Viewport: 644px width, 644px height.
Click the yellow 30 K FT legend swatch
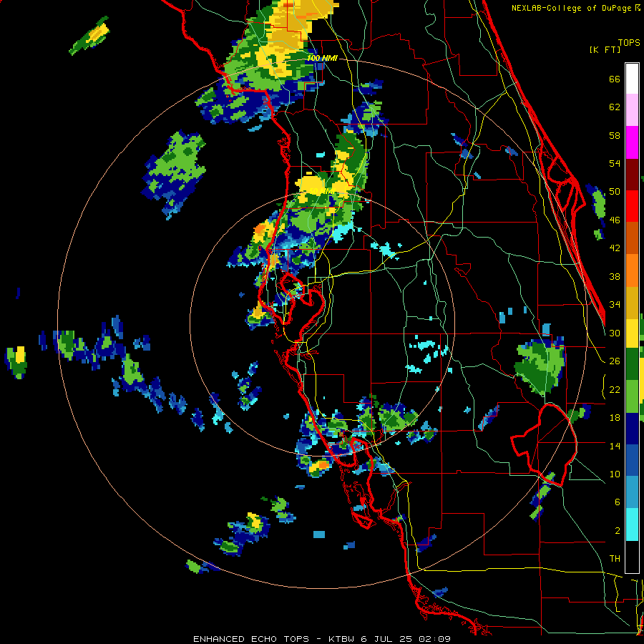(632, 333)
